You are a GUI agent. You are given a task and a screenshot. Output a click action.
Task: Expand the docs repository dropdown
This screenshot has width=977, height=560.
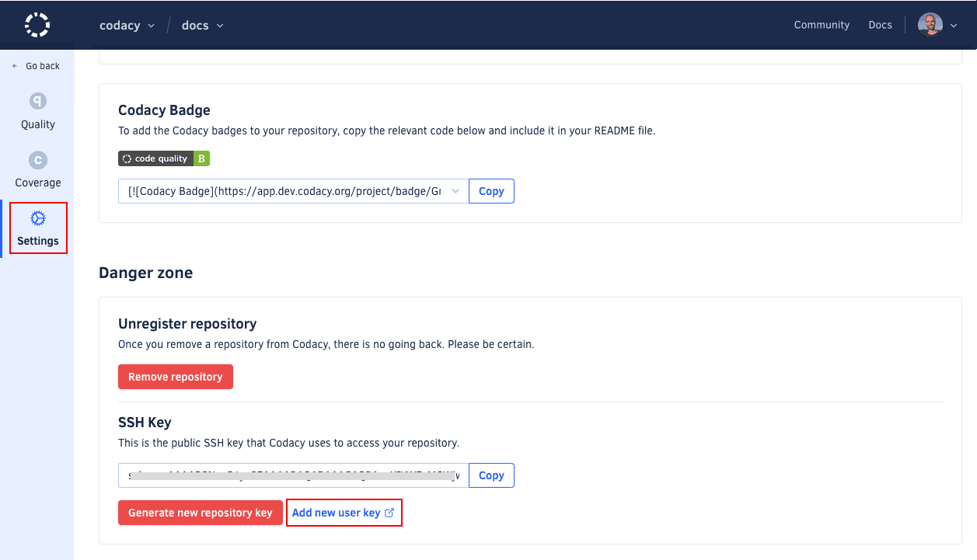click(x=201, y=25)
